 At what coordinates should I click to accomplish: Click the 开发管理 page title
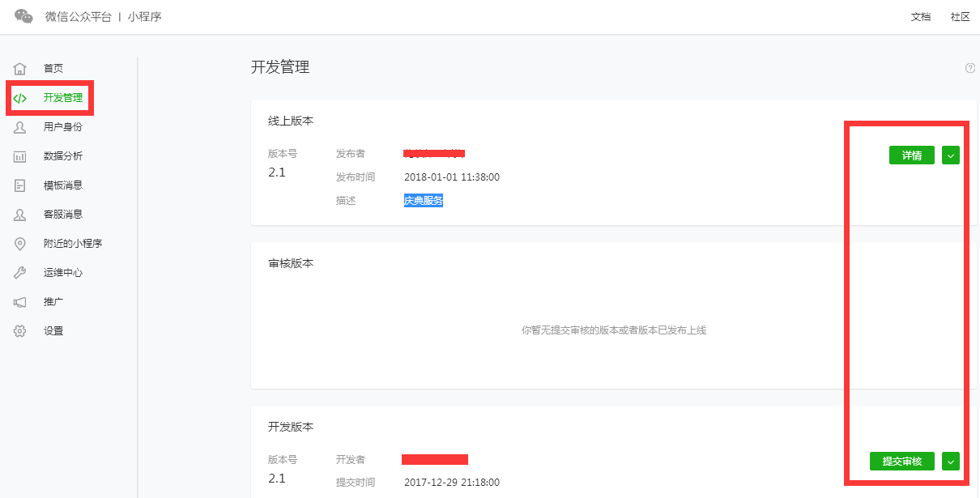click(280, 67)
